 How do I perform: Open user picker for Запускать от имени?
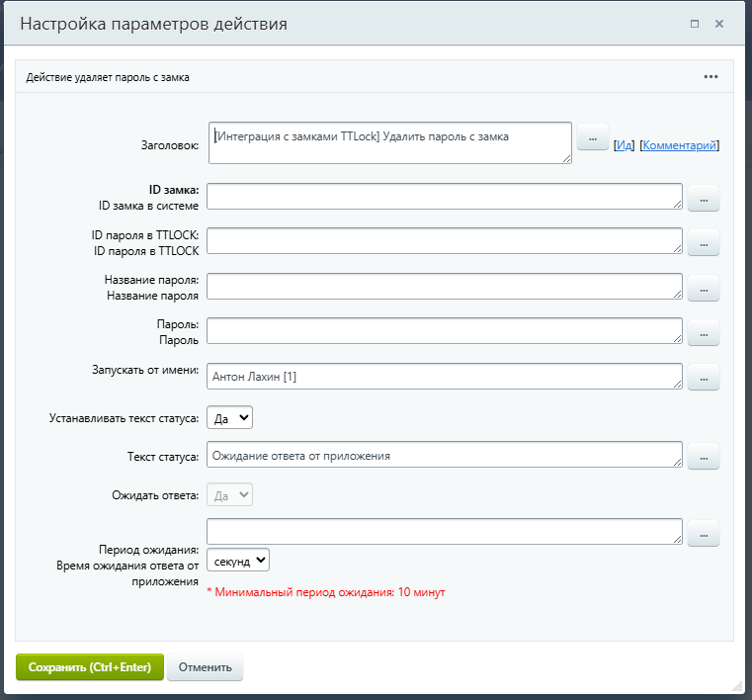(x=704, y=377)
